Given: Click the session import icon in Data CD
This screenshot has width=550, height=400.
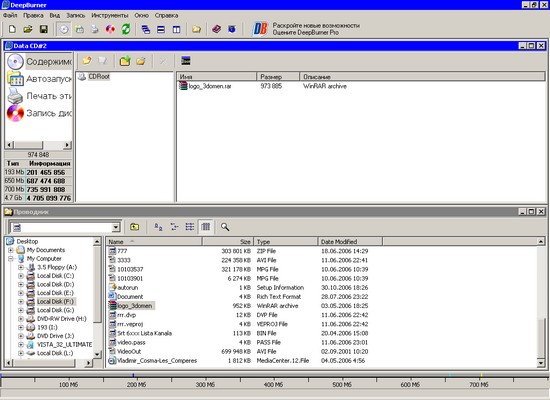Looking at the screenshot, I should pos(186,61).
